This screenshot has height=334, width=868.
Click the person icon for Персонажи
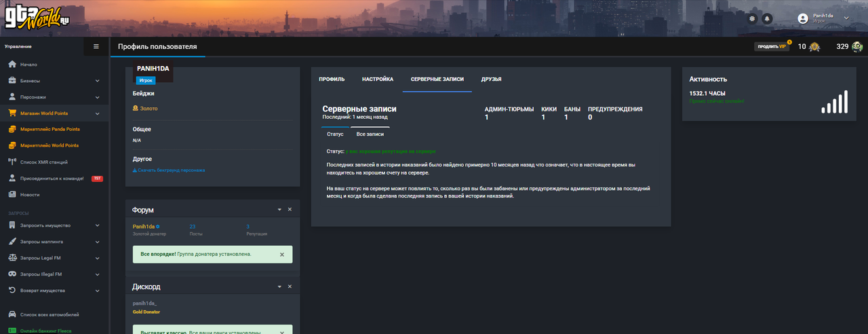coord(12,97)
